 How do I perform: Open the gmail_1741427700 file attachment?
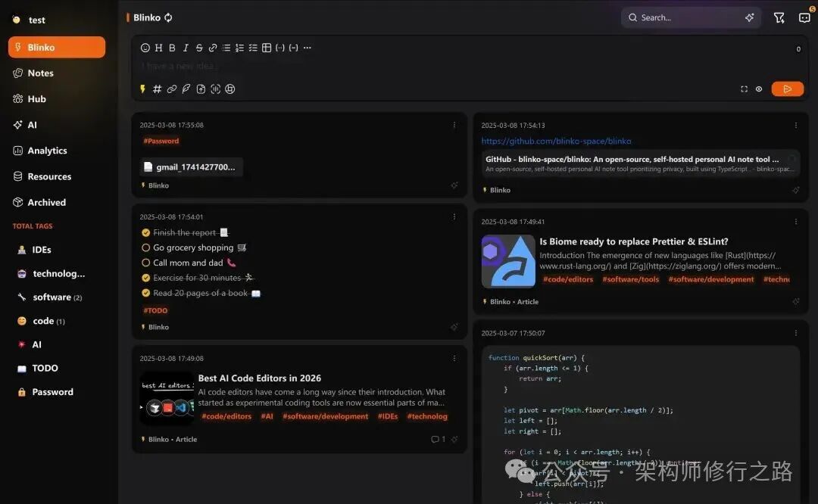[x=191, y=166]
